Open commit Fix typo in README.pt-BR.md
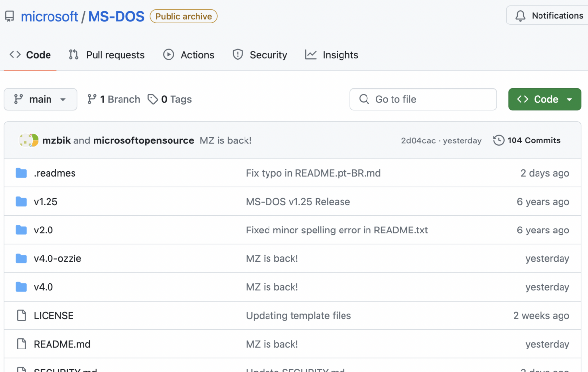588x372 pixels. pos(314,173)
